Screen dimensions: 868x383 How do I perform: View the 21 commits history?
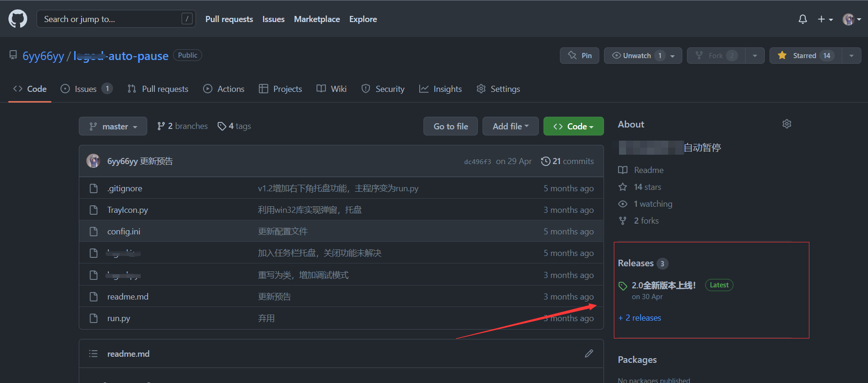point(567,161)
